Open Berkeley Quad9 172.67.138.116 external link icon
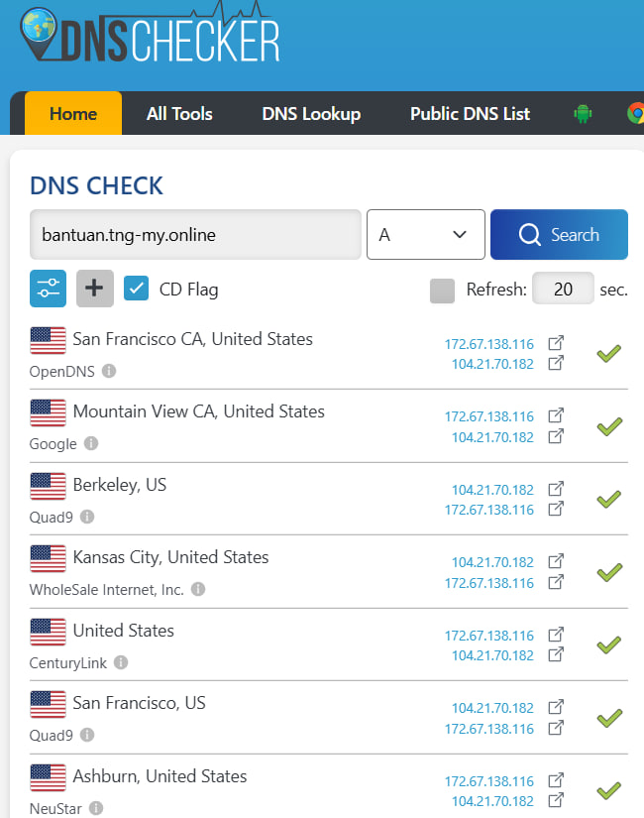Viewport: 644px width, 818px height. point(556,509)
